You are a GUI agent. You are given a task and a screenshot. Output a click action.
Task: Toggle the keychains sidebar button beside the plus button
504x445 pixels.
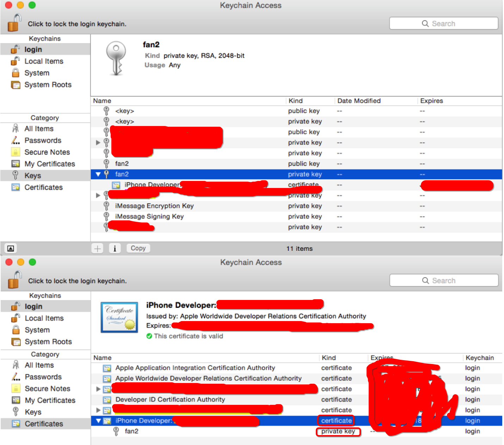(x=11, y=248)
